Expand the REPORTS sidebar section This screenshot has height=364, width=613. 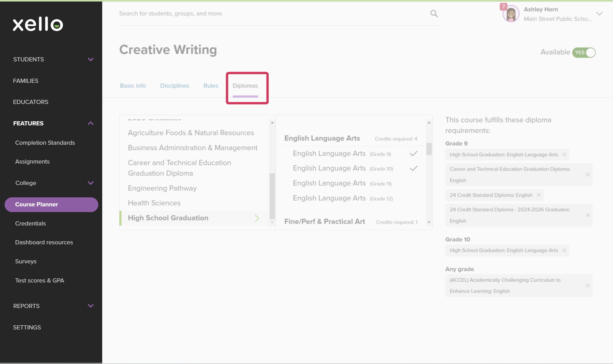pos(91,306)
